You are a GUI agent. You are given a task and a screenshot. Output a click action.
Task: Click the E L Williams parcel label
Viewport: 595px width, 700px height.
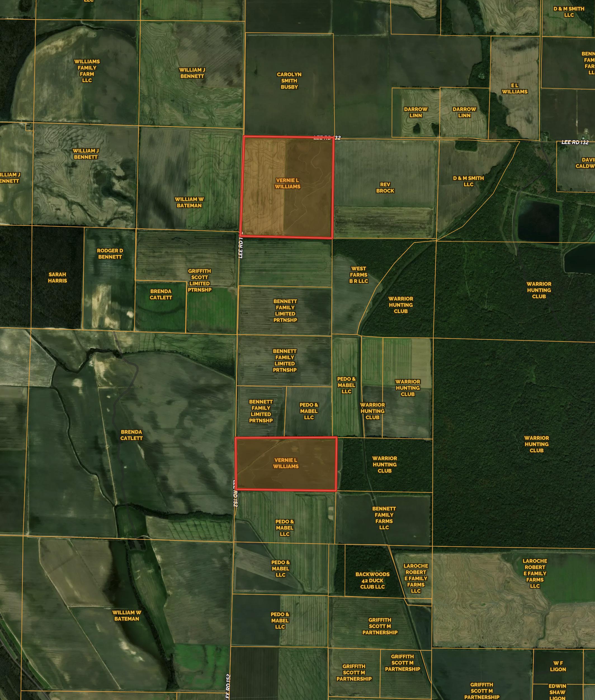pyautogui.click(x=514, y=89)
